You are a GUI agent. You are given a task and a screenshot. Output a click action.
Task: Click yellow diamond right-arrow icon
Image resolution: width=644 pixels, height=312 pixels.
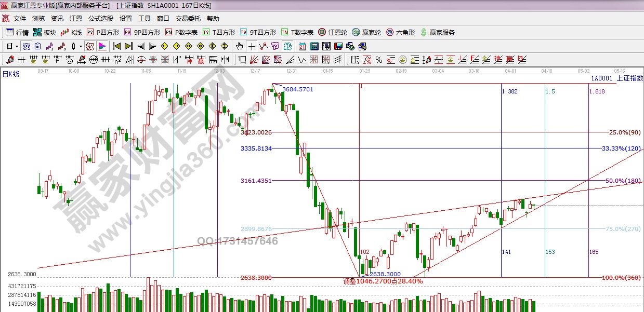[x=176, y=46]
